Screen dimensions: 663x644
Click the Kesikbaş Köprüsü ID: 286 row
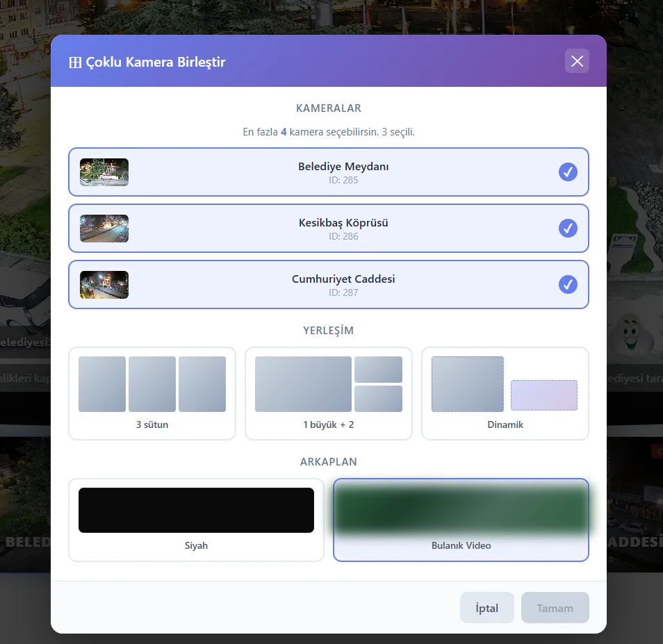tap(329, 228)
